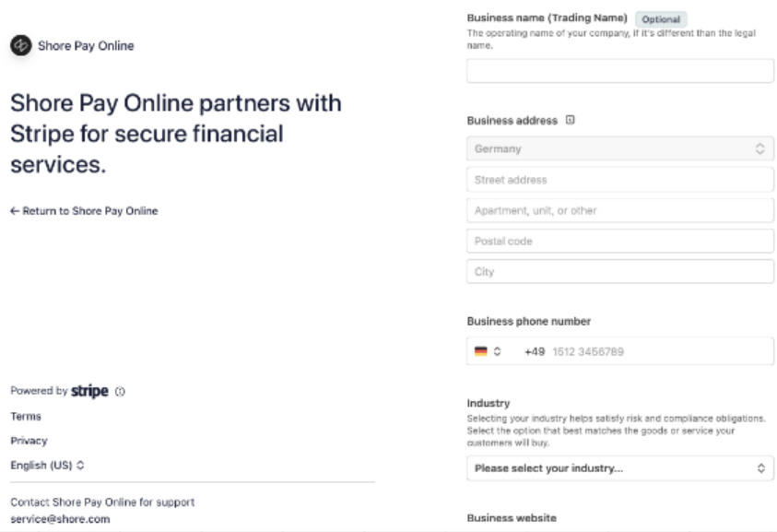
Task: Click into the Street address field
Action: coord(619,180)
